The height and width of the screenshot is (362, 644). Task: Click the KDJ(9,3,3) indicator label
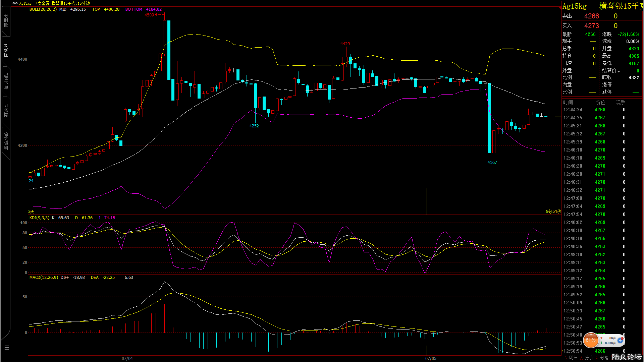[x=39, y=218]
